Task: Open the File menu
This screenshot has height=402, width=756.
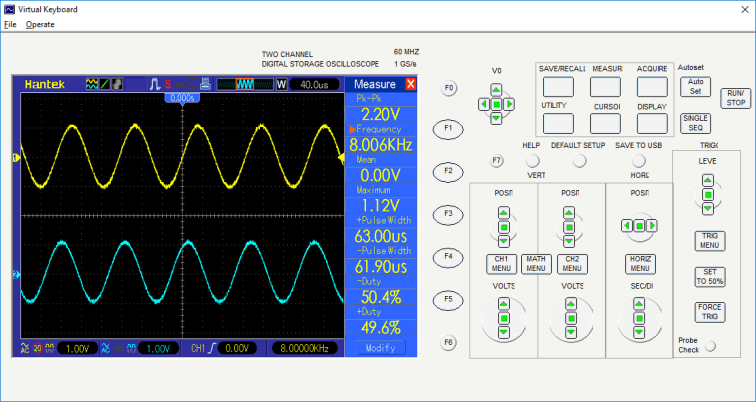Action: click(10, 24)
